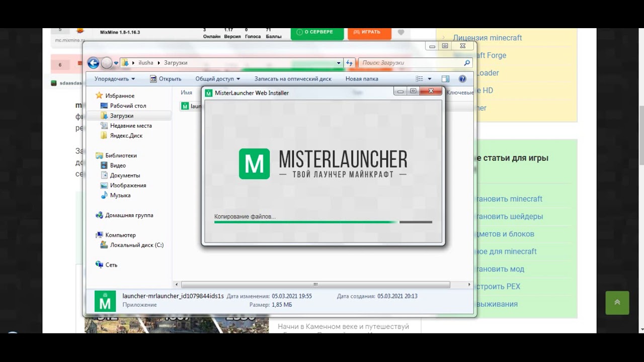Click the heart icon next to ИГРАТЬ
Screen dimensions: 644x362
tap(401, 32)
